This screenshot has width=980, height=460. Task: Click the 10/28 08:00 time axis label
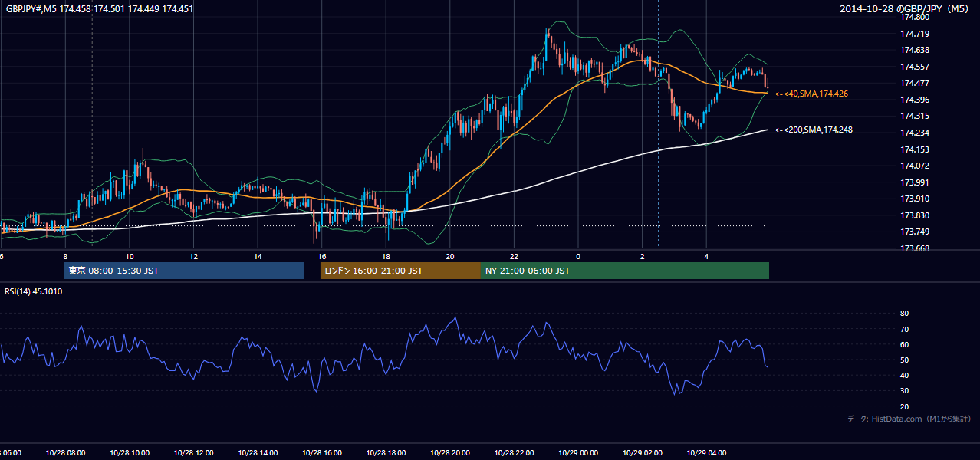pyautogui.click(x=66, y=452)
